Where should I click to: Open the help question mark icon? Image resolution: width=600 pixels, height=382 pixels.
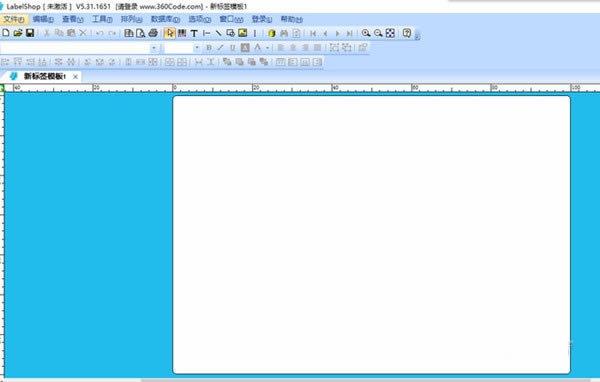pos(407,33)
